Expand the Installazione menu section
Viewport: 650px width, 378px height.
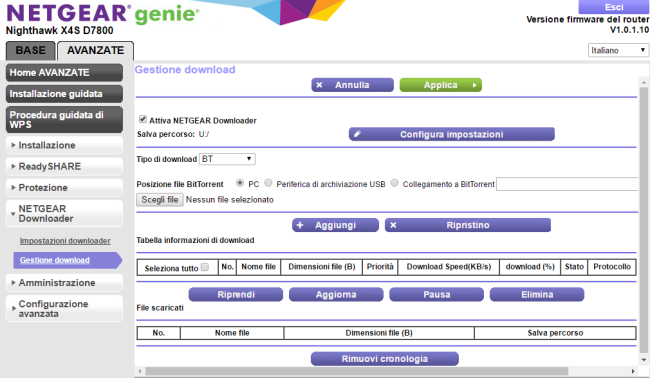pyautogui.click(x=64, y=145)
